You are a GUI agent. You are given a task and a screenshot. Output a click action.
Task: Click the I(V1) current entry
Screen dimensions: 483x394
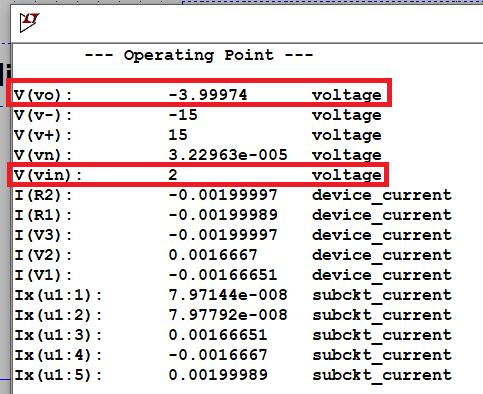[233, 275]
